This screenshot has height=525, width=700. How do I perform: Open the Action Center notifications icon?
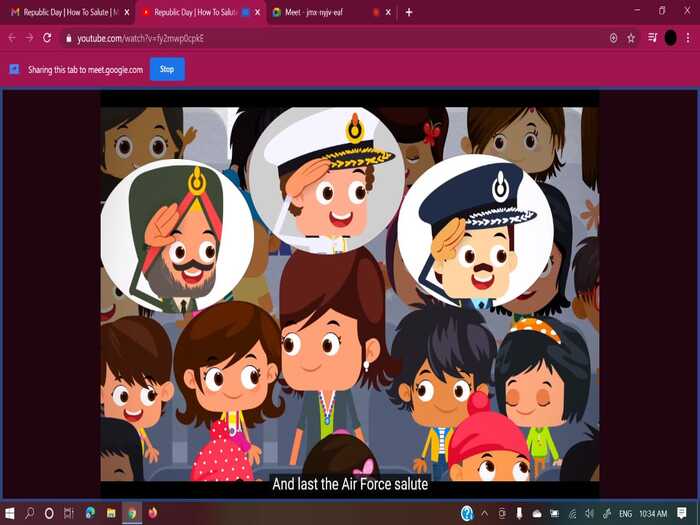click(x=682, y=513)
